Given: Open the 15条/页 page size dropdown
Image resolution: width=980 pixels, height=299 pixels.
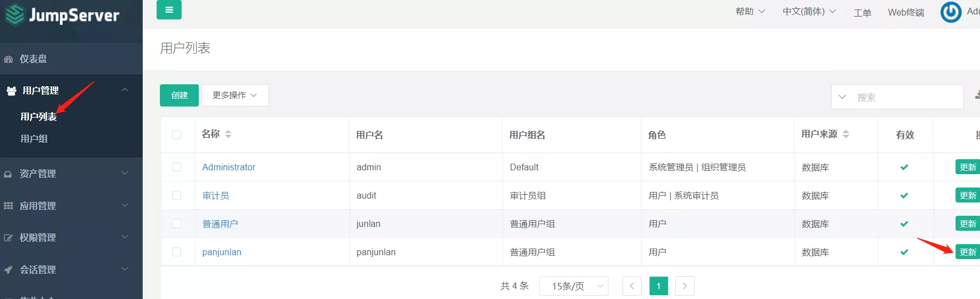Looking at the screenshot, I should (574, 286).
